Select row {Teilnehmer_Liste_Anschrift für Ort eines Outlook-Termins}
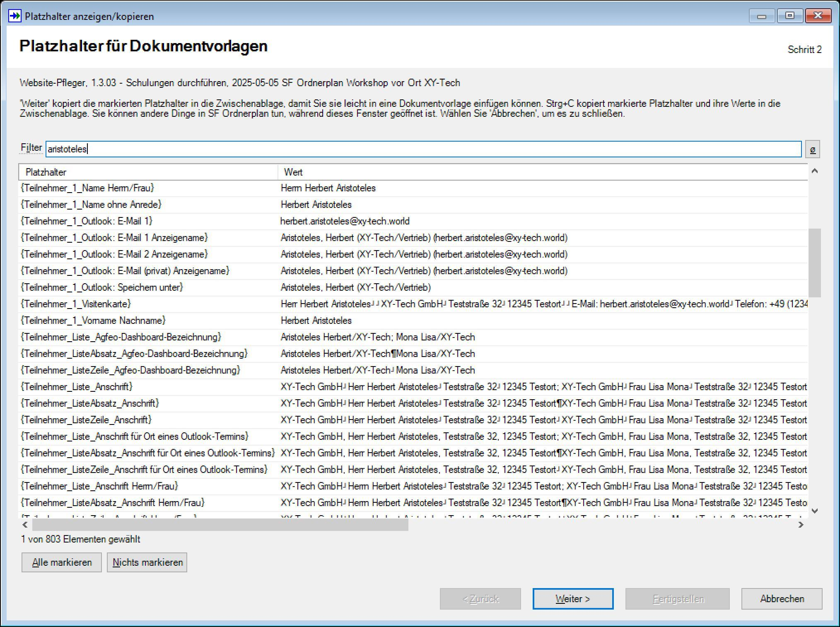The width and height of the screenshot is (840, 627). (413, 436)
